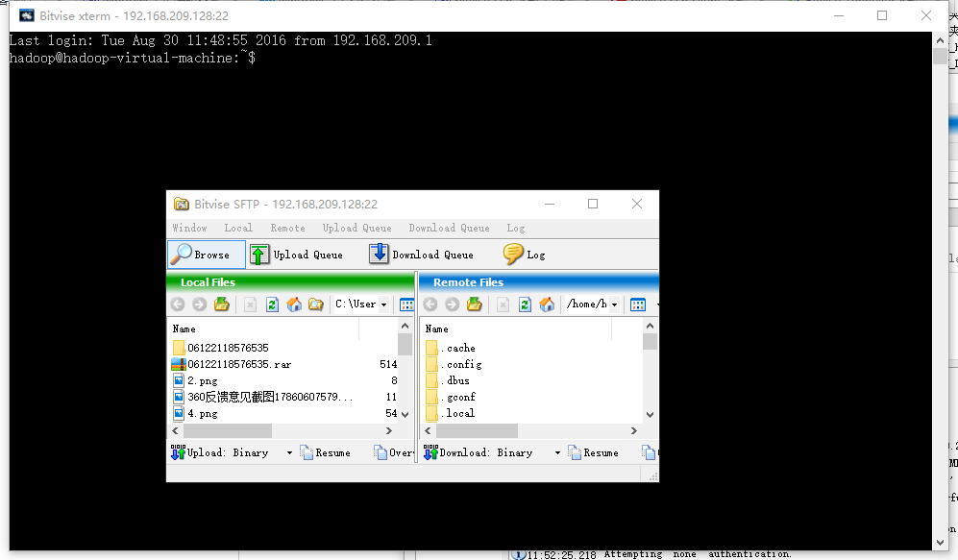Open the Window menu
Image resolution: width=958 pixels, height=560 pixels.
tap(189, 228)
